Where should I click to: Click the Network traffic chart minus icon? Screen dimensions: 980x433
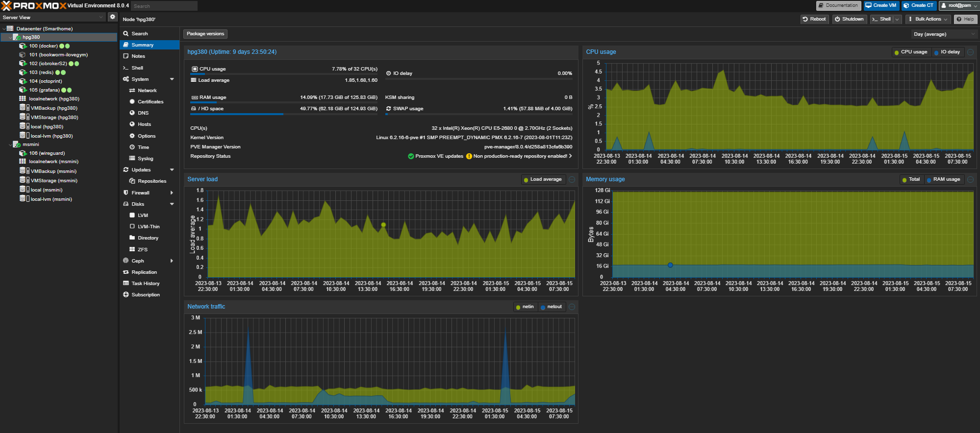tap(572, 307)
